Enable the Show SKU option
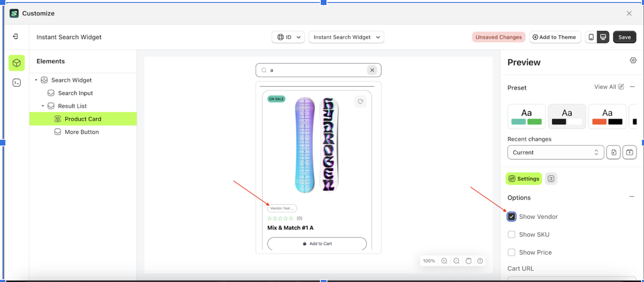The image size is (644, 282). click(x=512, y=234)
